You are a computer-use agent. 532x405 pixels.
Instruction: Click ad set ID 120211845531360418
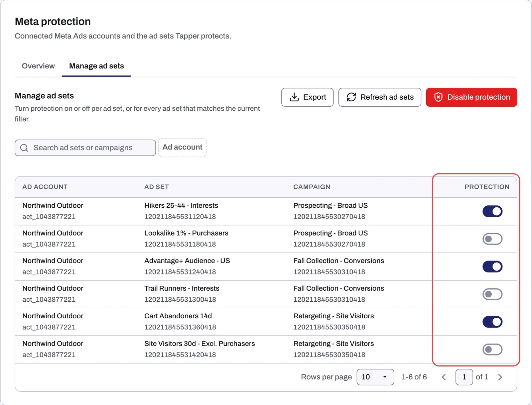[180, 327]
